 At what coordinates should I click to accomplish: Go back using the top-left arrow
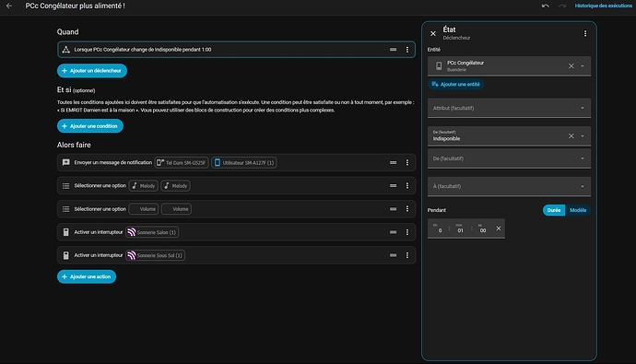click(9, 6)
